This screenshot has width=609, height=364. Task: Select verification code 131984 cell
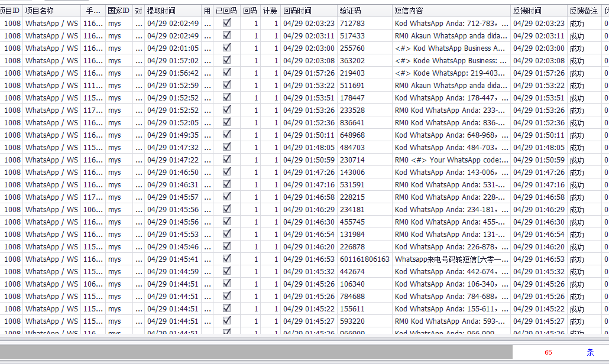click(x=365, y=235)
